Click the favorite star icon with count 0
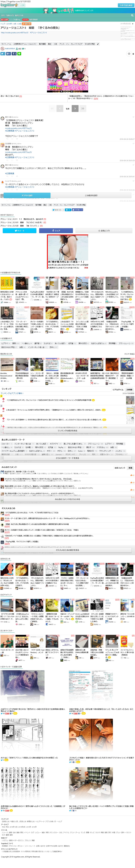This screenshot has height=868, width=135. coord(129,54)
